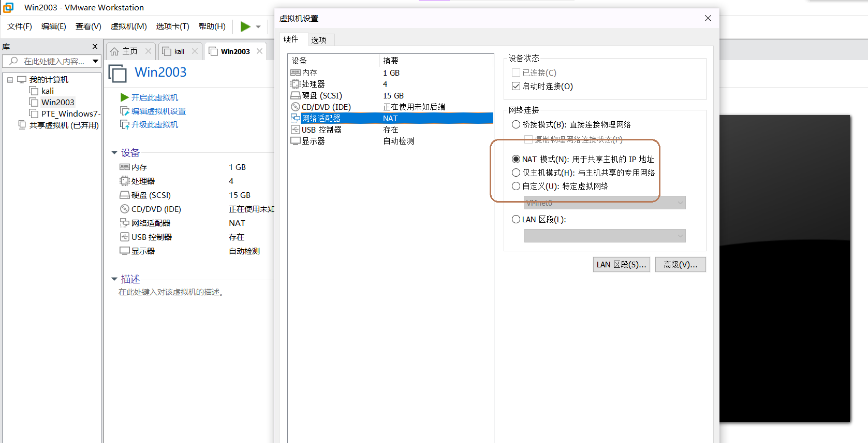The image size is (868, 443).
Task: Open the dropdown arrow beside the play button
Action: pos(258,27)
